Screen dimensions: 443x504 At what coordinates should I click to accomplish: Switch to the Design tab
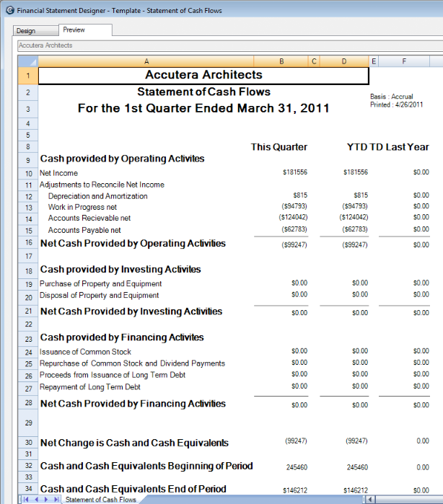tap(26, 31)
